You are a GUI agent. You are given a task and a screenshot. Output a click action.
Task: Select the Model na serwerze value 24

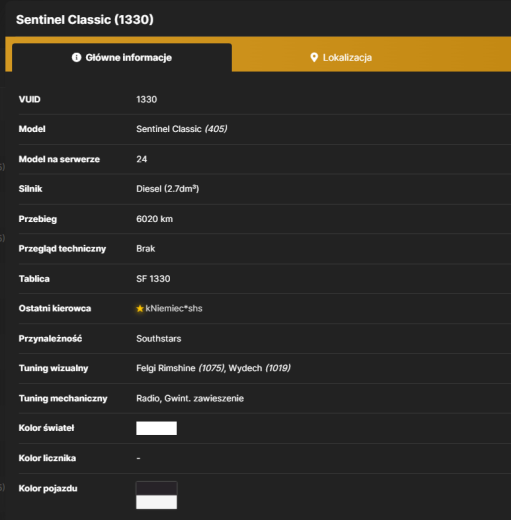pos(141,159)
